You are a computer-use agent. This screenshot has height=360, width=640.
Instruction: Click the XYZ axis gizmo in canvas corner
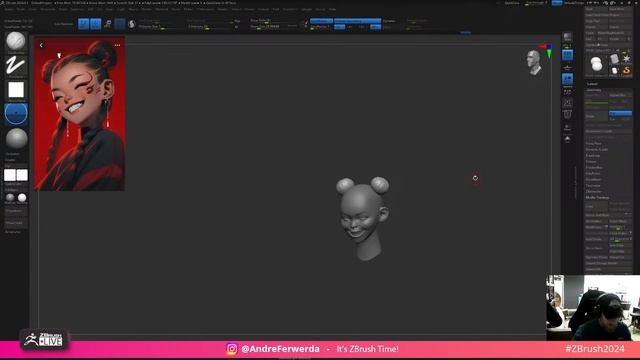pyautogui.click(x=547, y=51)
